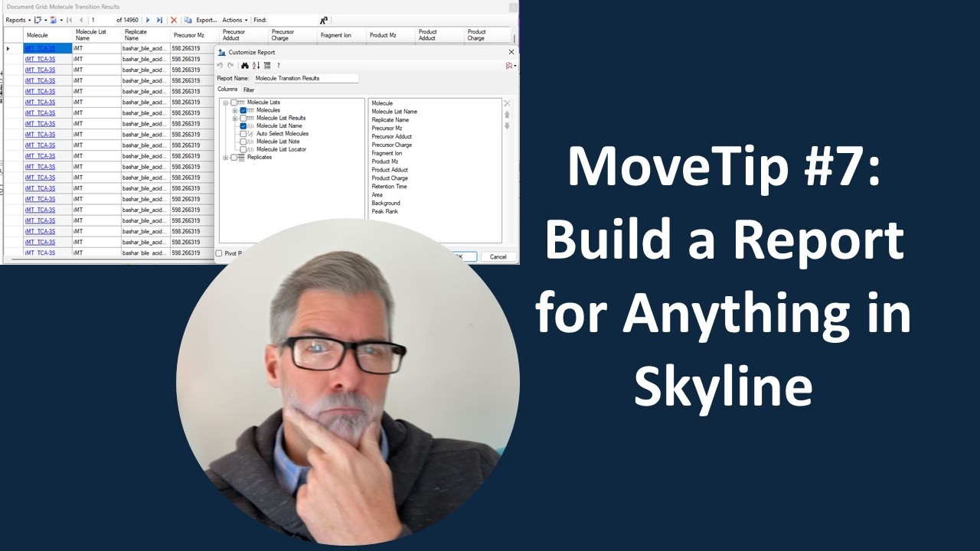The image size is (980, 551).
Task: Click the binoculars find column icon
Action: pyautogui.click(x=245, y=65)
